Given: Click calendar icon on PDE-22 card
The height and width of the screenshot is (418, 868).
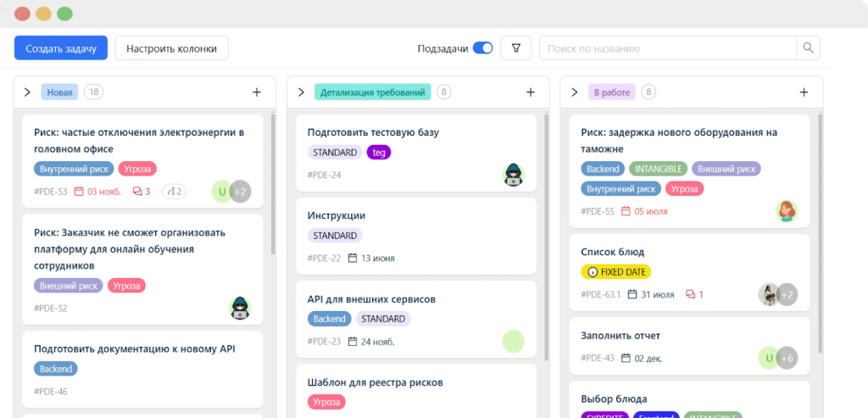Looking at the screenshot, I should click(x=353, y=259).
